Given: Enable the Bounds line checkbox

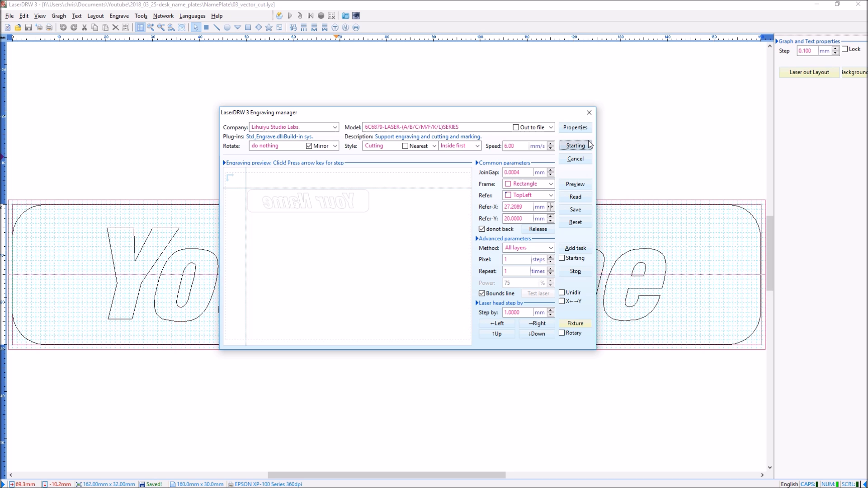Looking at the screenshot, I should click(481, 293).
